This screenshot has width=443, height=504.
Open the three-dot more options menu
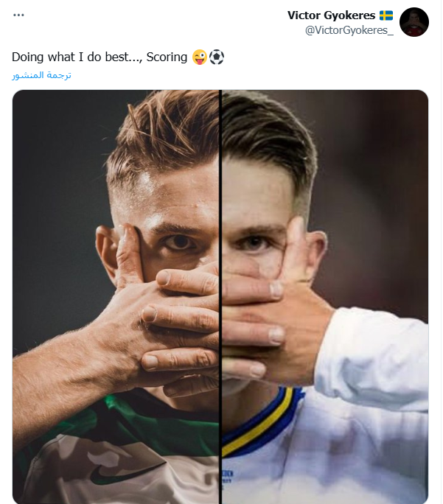[x=18, y=15]
